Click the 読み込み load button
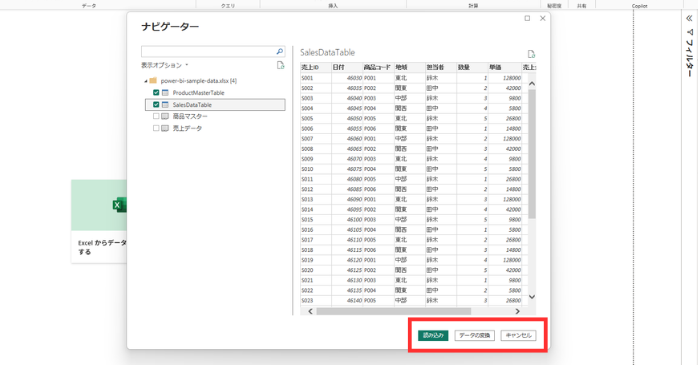 pos(433,335)
